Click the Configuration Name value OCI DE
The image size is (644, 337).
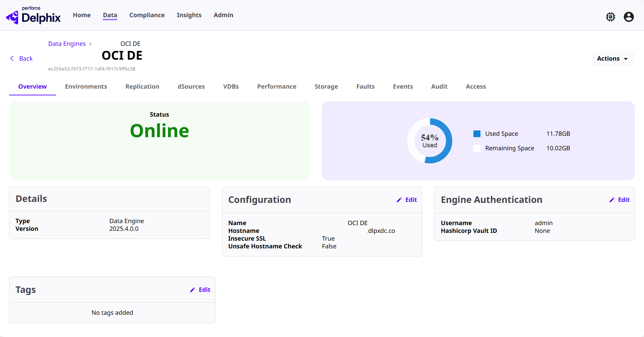357,223
